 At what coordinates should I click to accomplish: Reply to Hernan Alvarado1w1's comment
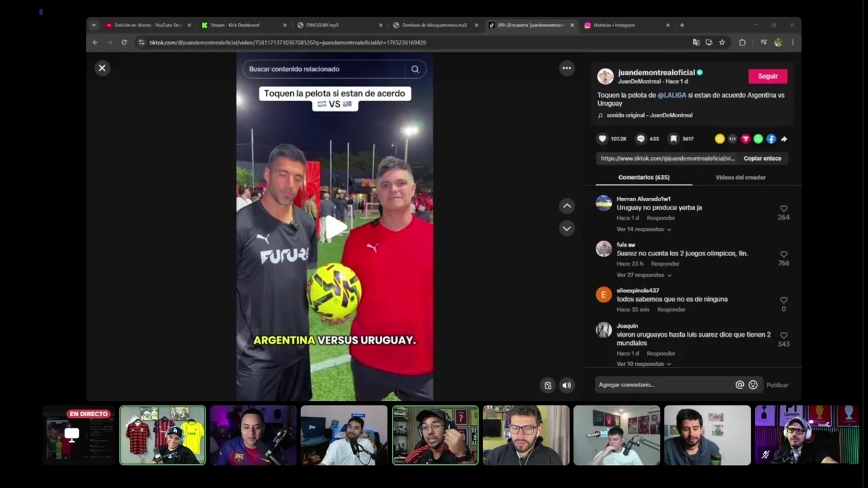tap(660, 218)
